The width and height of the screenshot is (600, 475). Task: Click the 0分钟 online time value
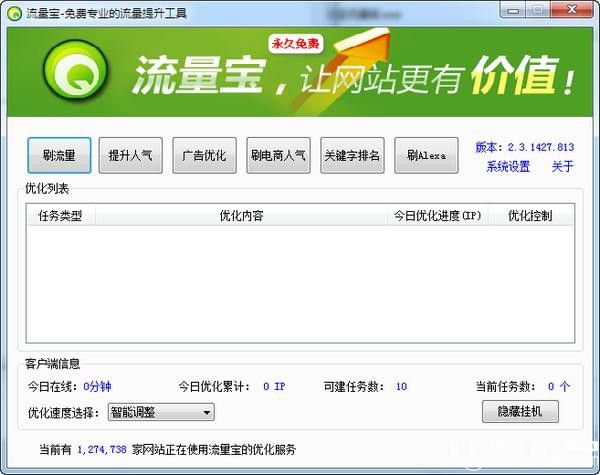pyautogui.click(x=97, y=386)
